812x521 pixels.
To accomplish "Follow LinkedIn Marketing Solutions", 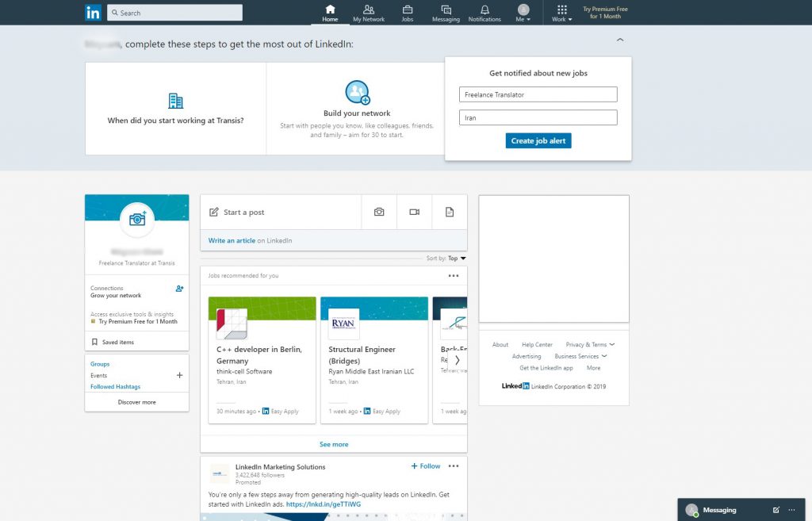I will 426,466.
